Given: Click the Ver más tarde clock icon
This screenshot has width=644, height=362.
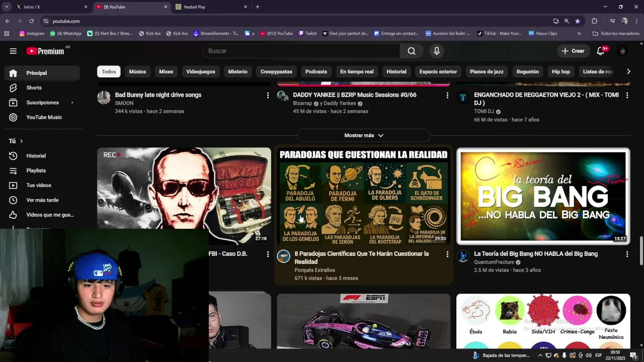Looking at the screenshot, I should coord(14,200).
